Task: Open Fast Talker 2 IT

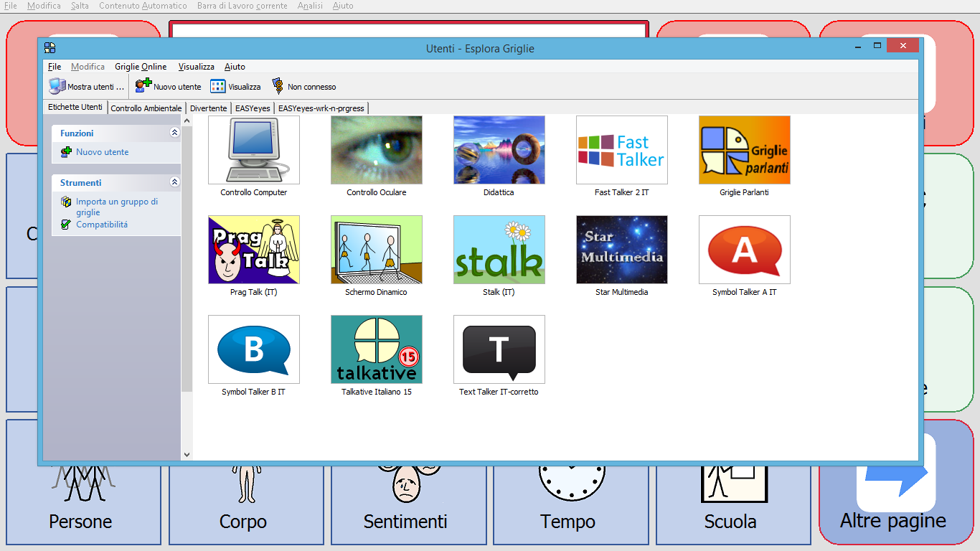Action: [622, 150]
